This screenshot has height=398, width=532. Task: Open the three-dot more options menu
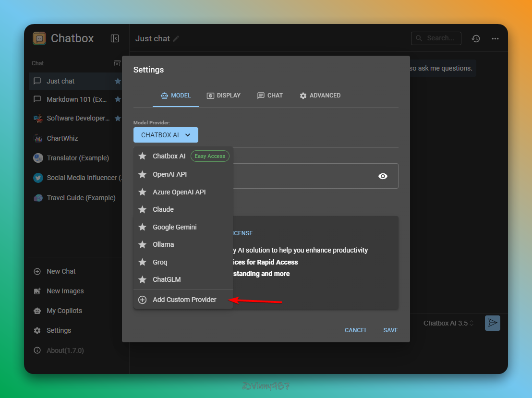495,38
